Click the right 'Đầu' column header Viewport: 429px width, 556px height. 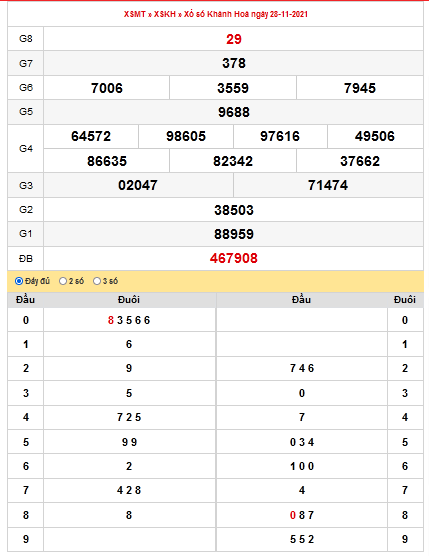tap(301, 300)
